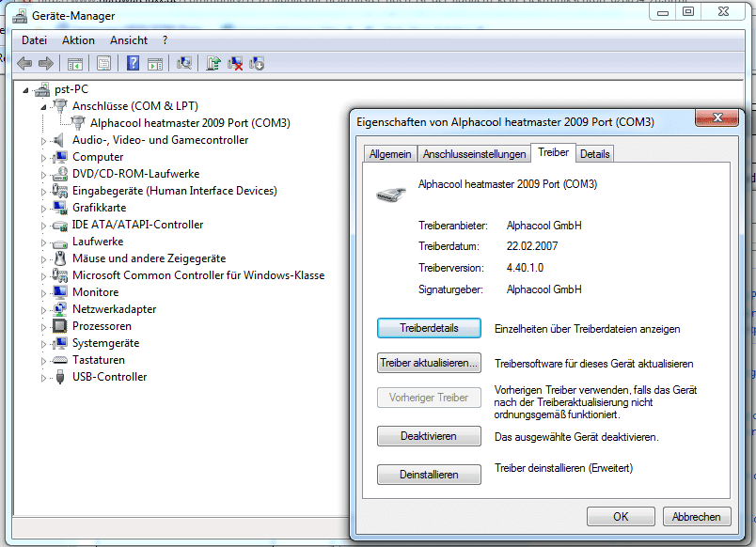Viewport: 756px width, 547px height.
Task: Expand the Systemgeräte category arrow
Action: click(43, 344)
